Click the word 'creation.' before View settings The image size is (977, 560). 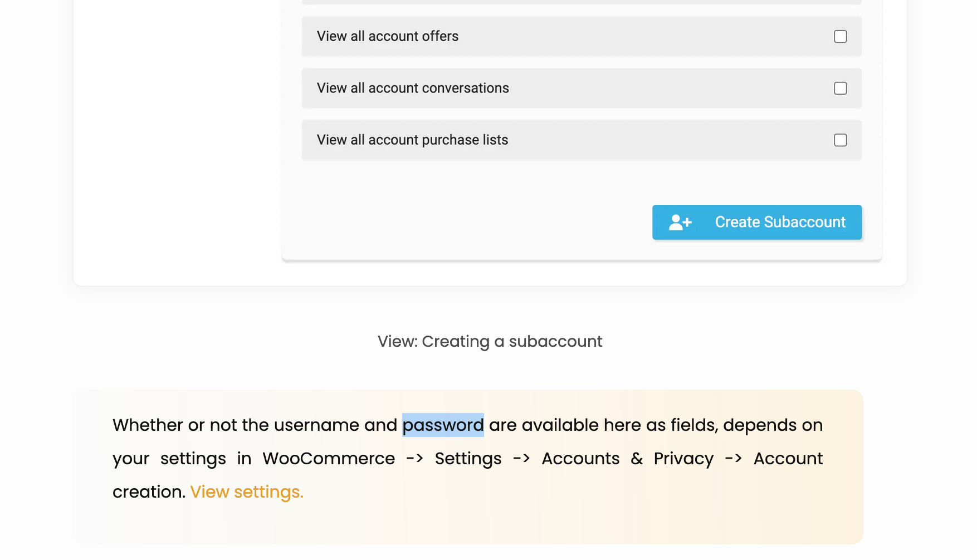(149, 492)
